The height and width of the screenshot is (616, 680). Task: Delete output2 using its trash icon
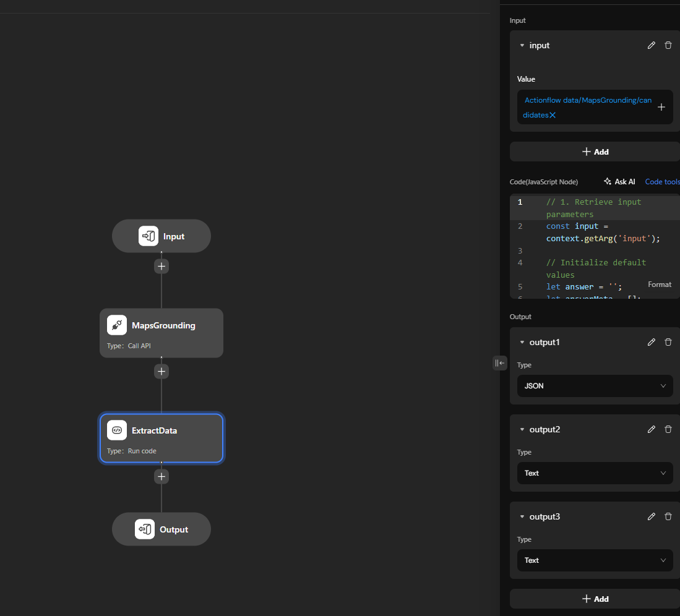668,429
